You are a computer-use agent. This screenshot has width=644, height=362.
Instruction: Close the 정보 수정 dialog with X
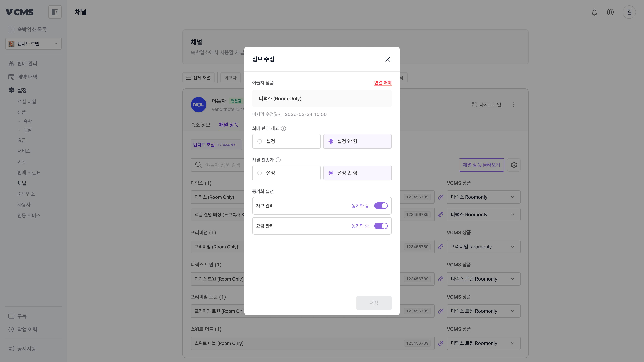tap(388, 59)
